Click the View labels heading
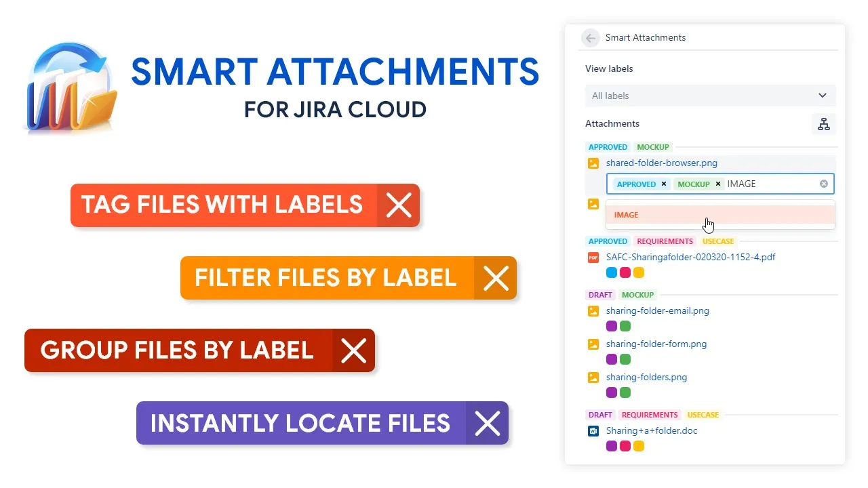The width and height of the screenshot is (868, 488). coord(609,68)
